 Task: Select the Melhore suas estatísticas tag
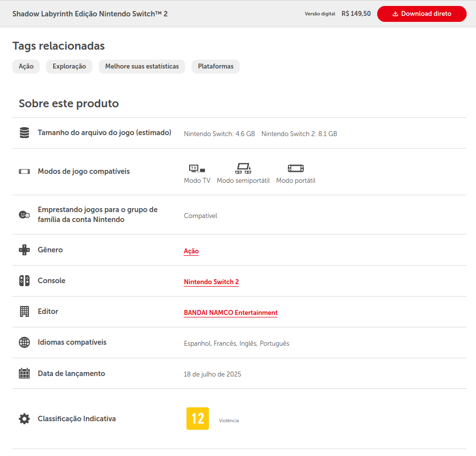pyautogui.click(x=142, y=67)
